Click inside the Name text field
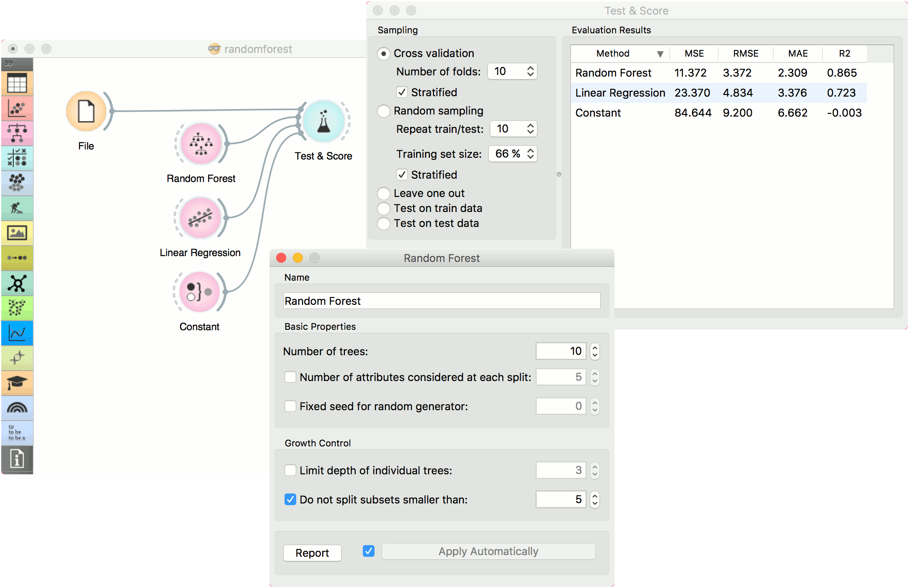 [x=442, y=301]
